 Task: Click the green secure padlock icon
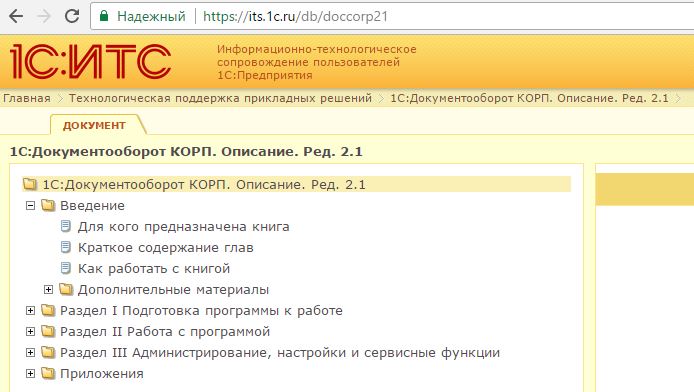tap(104, 16)
